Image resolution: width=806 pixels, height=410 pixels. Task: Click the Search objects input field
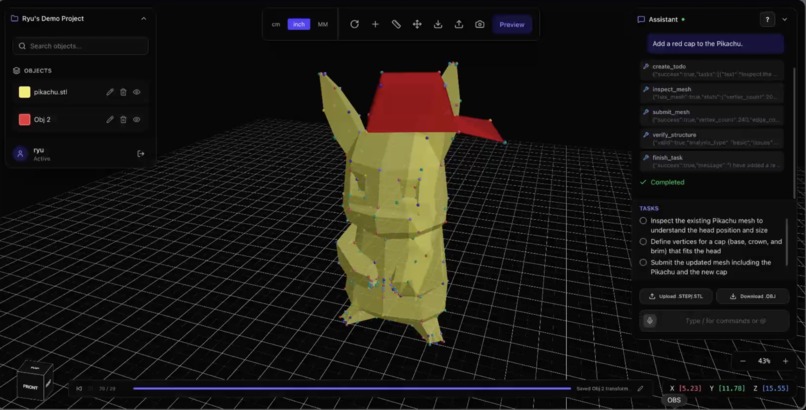[81, 46]
